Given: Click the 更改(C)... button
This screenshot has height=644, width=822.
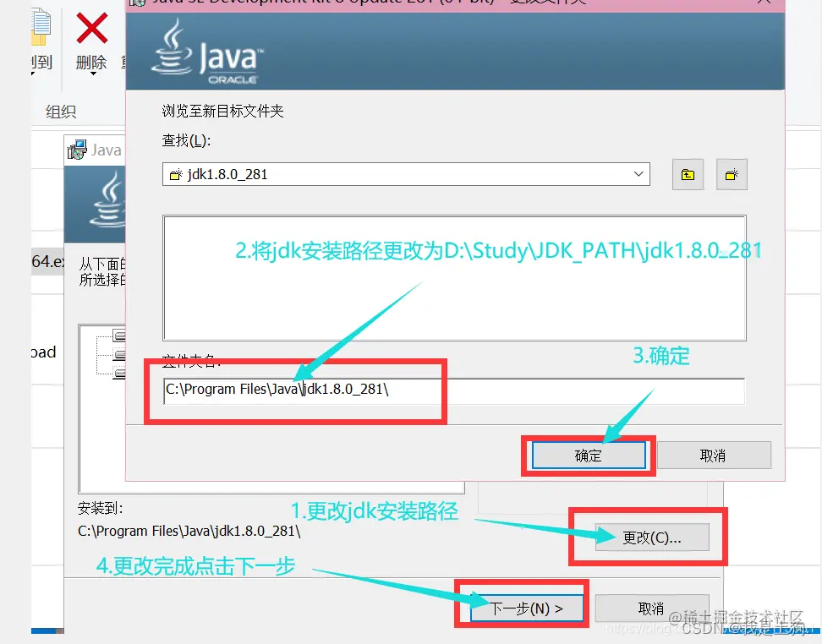Looking at the screenshot, I should point(652,538).
